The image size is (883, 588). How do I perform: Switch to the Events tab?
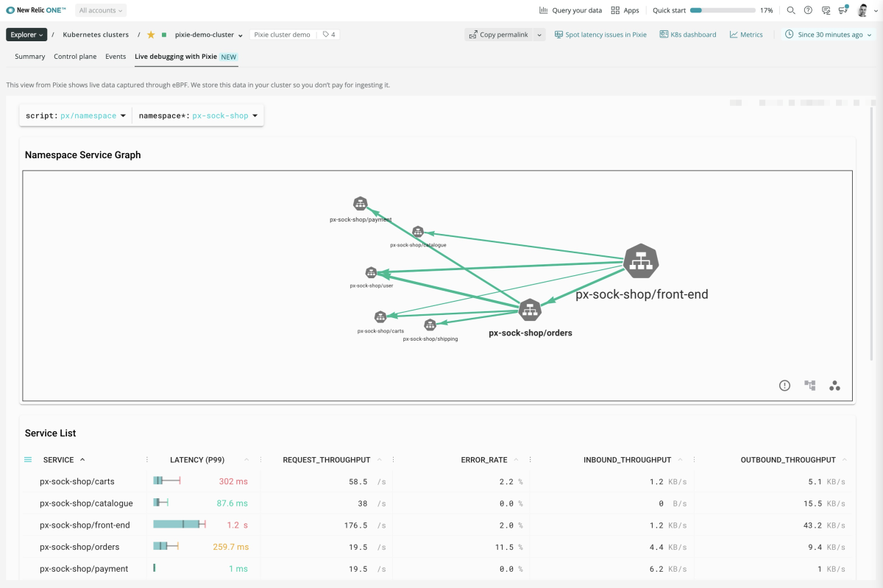click(x=116, y=57)
